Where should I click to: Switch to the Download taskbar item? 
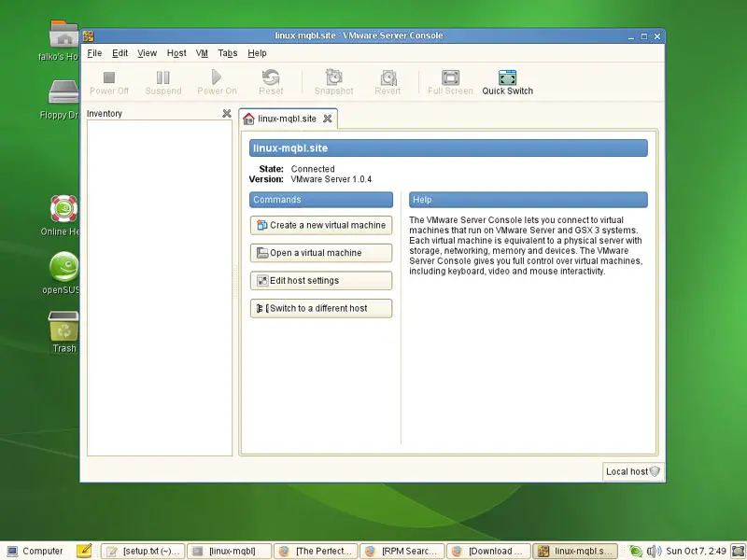click(x=488, y=551)
